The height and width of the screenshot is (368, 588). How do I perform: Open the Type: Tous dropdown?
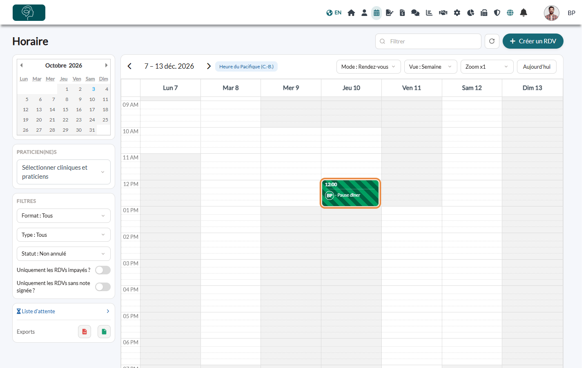[64, 235]
